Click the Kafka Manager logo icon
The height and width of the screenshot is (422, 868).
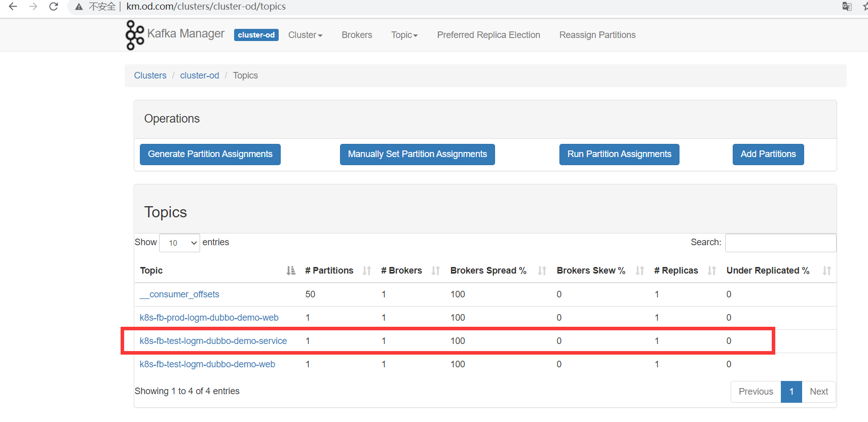pyautogui.click(x=135, y=35)
